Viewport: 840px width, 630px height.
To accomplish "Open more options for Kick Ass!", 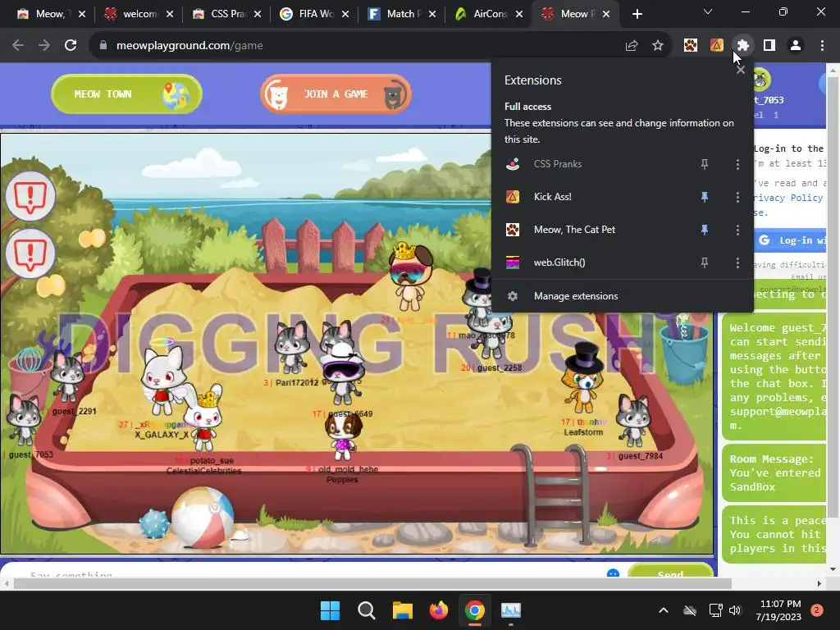I will (x=737, y=197).
